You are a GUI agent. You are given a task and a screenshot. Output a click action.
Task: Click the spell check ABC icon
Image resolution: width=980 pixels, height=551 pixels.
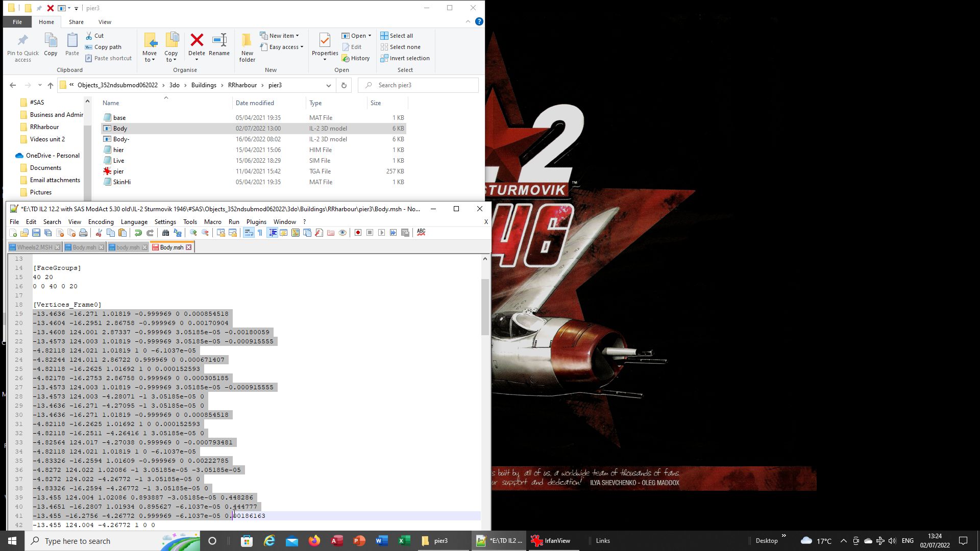(421, 232)
